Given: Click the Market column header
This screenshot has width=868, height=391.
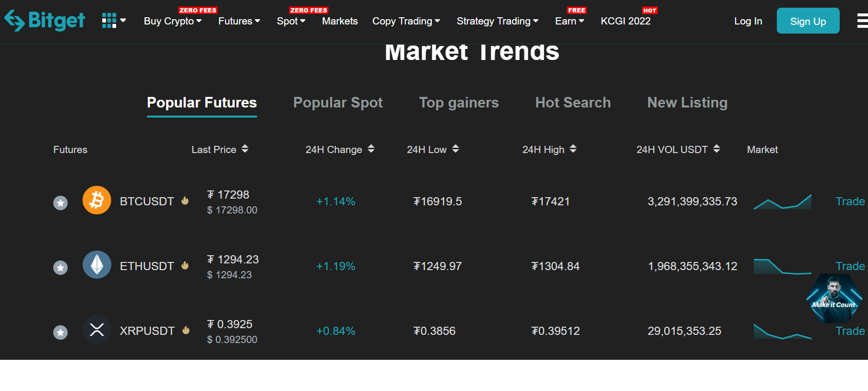Looking at the screenshot, I should (x=762, y=150).
